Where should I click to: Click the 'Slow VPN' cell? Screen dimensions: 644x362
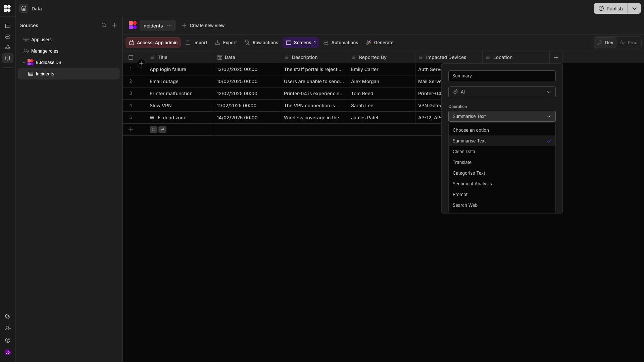180,106
